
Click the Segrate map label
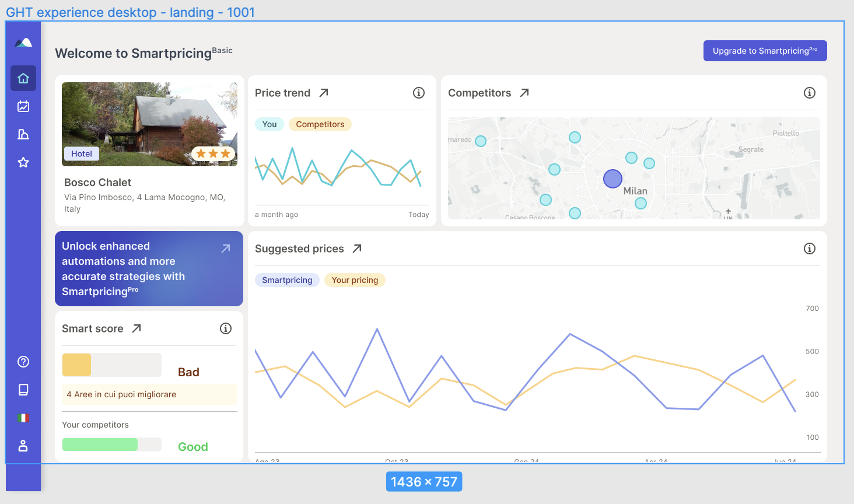coord(751,150)
